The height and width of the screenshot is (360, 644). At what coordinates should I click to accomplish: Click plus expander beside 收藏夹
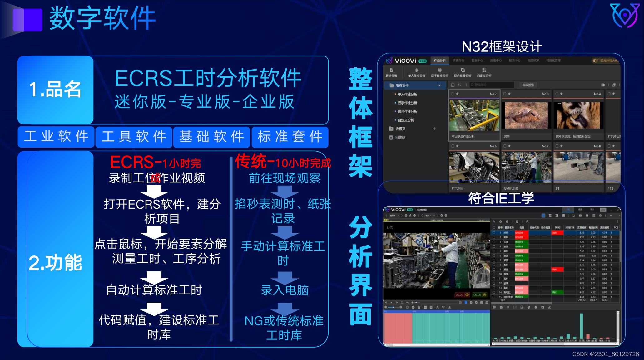434,129
